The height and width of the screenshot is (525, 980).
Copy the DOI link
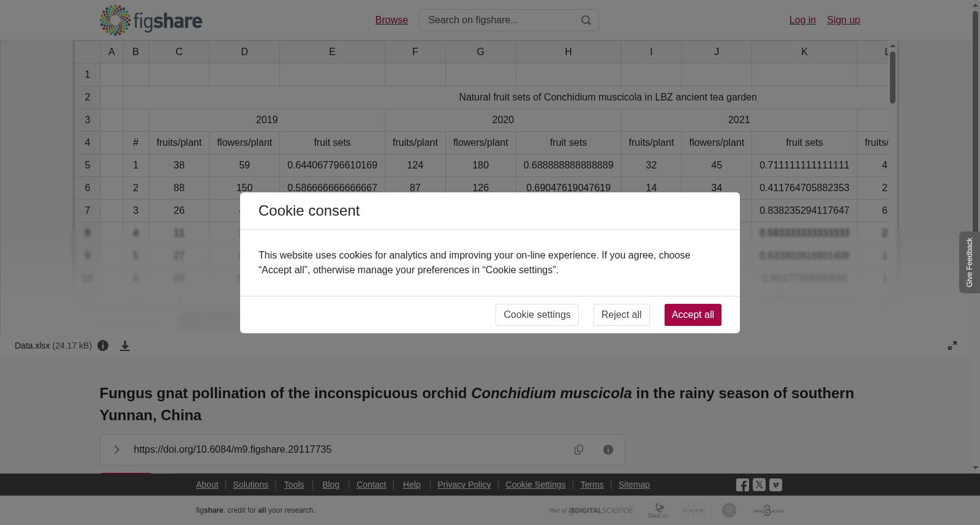click(x=579, y=450)
